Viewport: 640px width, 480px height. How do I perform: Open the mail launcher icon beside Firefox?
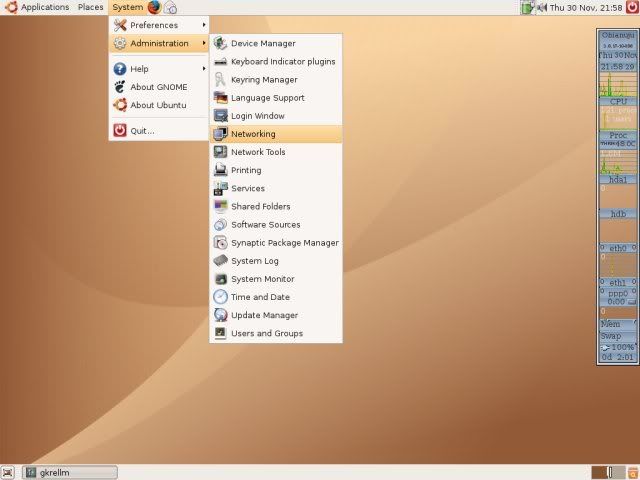click(x=170, y=7)
